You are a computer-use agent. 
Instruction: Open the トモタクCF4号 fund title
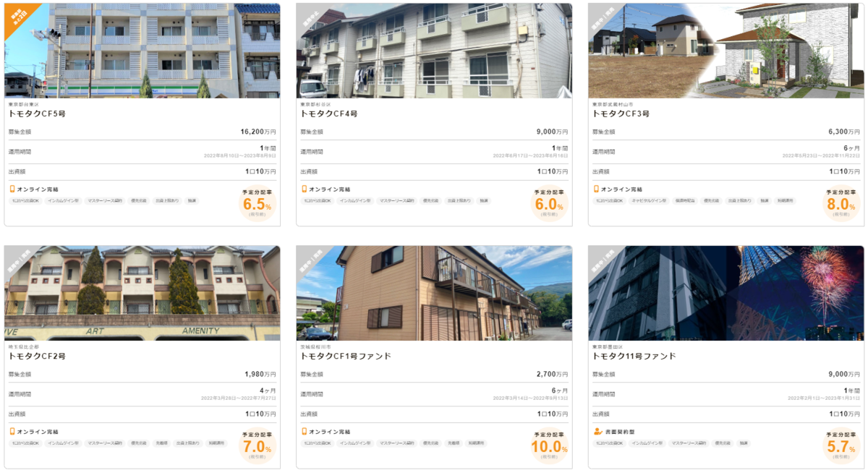tap(329, 114)
